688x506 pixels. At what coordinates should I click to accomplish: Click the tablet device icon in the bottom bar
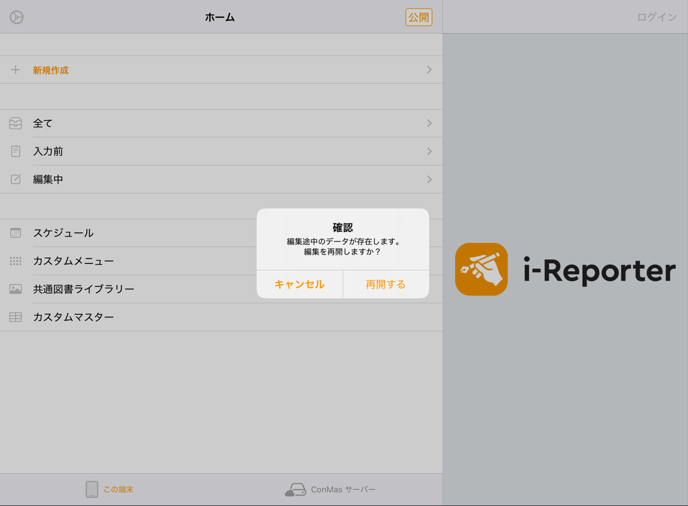click(x=92, y=489)
